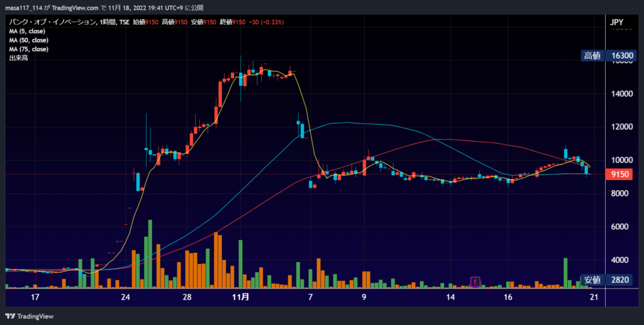Click the 14000 price axis label
Image resolution: width=644 pixels, height=325 pixels.
click(x=622, y=94)
